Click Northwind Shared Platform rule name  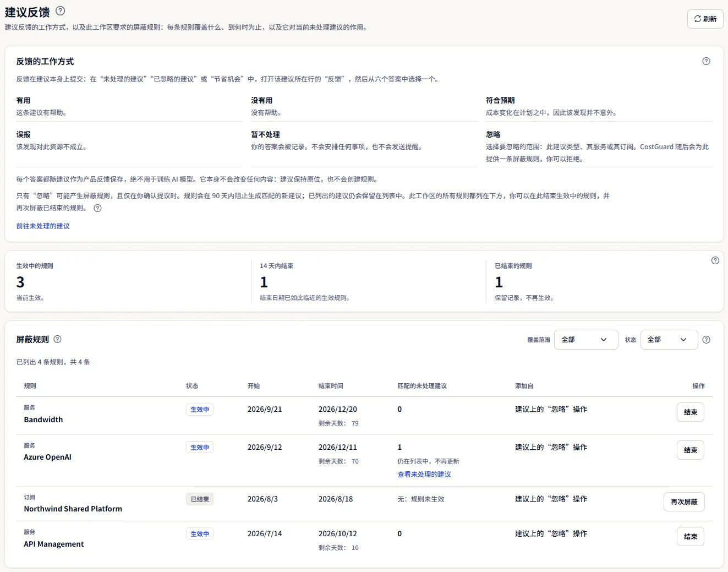click(73, 509)
